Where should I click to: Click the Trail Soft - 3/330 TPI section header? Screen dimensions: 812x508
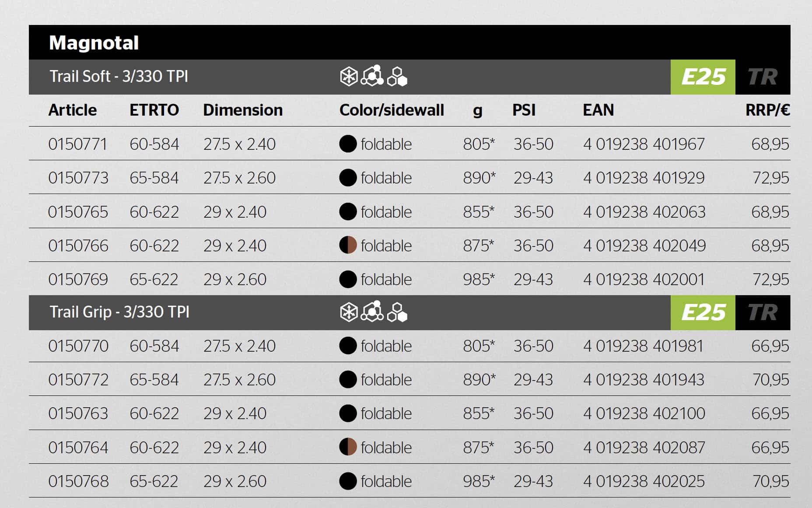(x=119, y=77)
